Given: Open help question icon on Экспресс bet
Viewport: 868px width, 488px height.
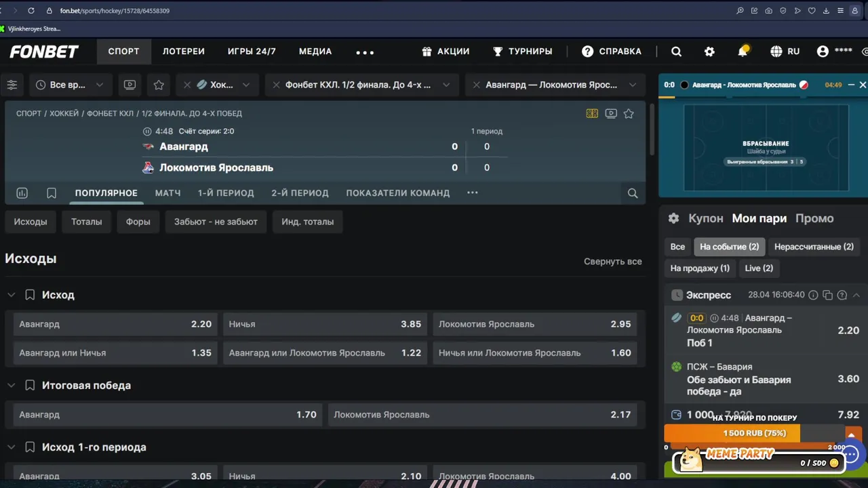Looking at the screenshot, I should coord(842,295).
